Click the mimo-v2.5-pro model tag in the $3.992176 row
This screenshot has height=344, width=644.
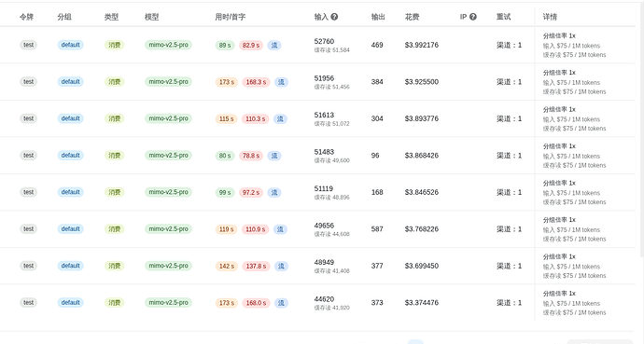(x=168, y=45)
